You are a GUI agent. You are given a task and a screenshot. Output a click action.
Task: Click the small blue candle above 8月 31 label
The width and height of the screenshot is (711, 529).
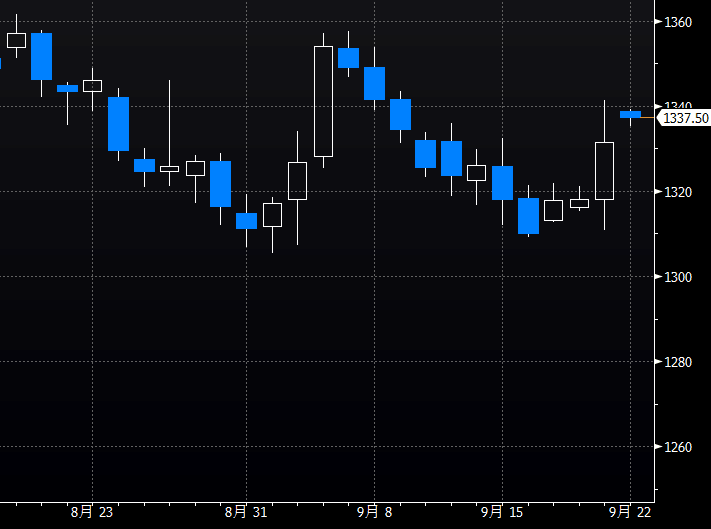click(x=246, y=221)
